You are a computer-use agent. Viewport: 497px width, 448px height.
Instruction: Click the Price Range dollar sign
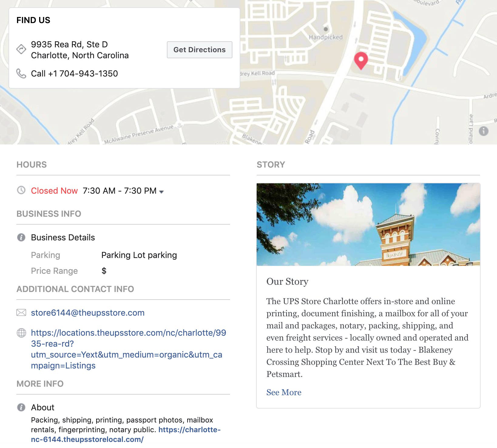click(104, 271)
